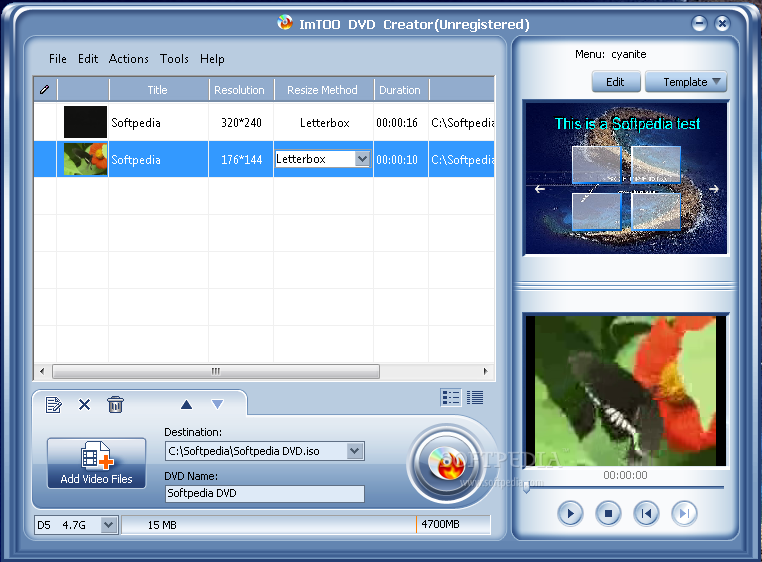Select the black thumbnail of first Softpedia video
Viewport: 762px width, 562px height.
pyautogui.click(x=85, y=122)
